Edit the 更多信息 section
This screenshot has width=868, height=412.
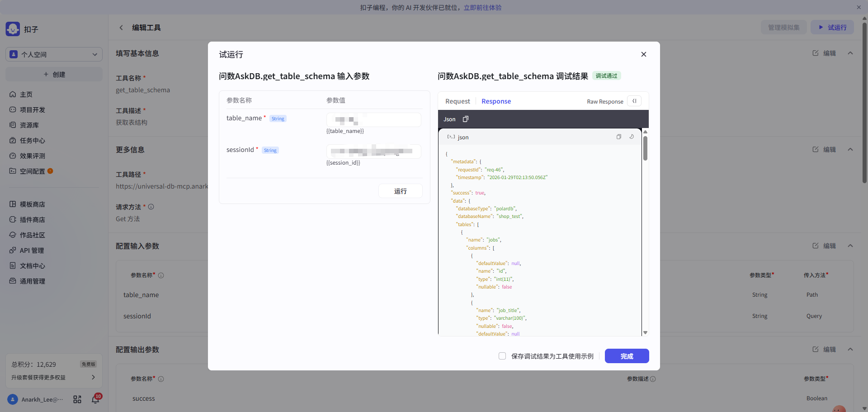(x=824, y=150)
